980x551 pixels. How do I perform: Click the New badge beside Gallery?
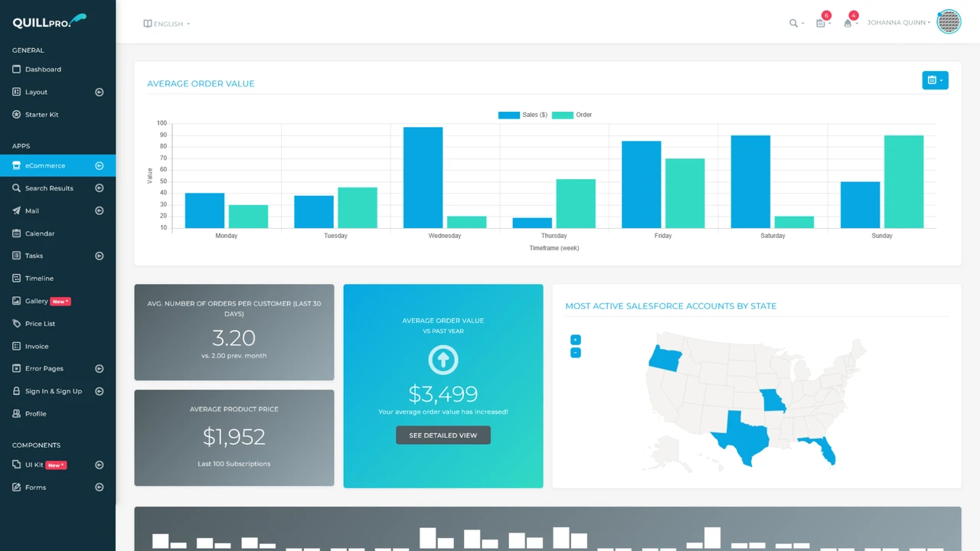pyautogui.click(x=60, y=302)
